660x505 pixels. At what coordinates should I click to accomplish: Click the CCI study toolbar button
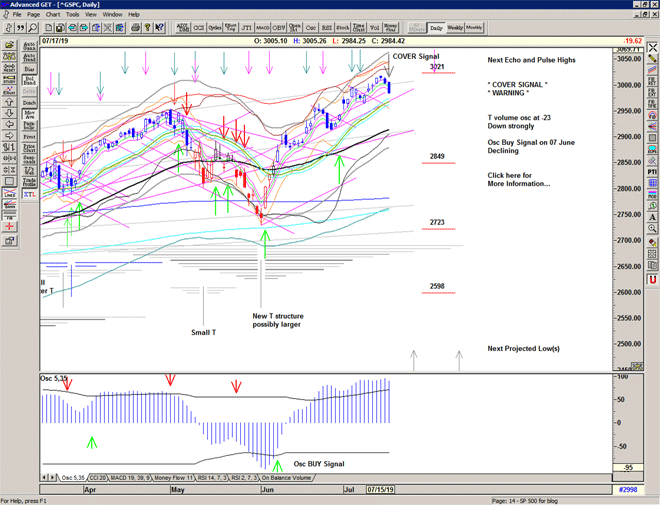tap(198, 28)
